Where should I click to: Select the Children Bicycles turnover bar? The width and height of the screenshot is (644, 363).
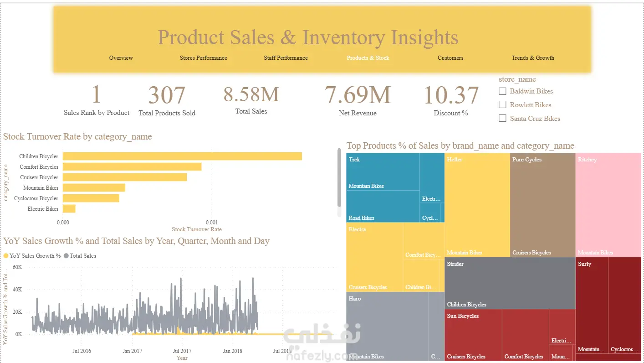[182, 156]
